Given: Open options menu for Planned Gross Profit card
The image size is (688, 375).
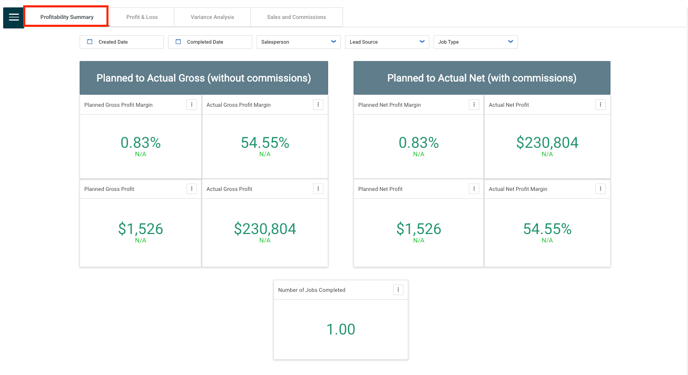Looking at the screenshot, I should pyautogui.click(x=192, y=189).
